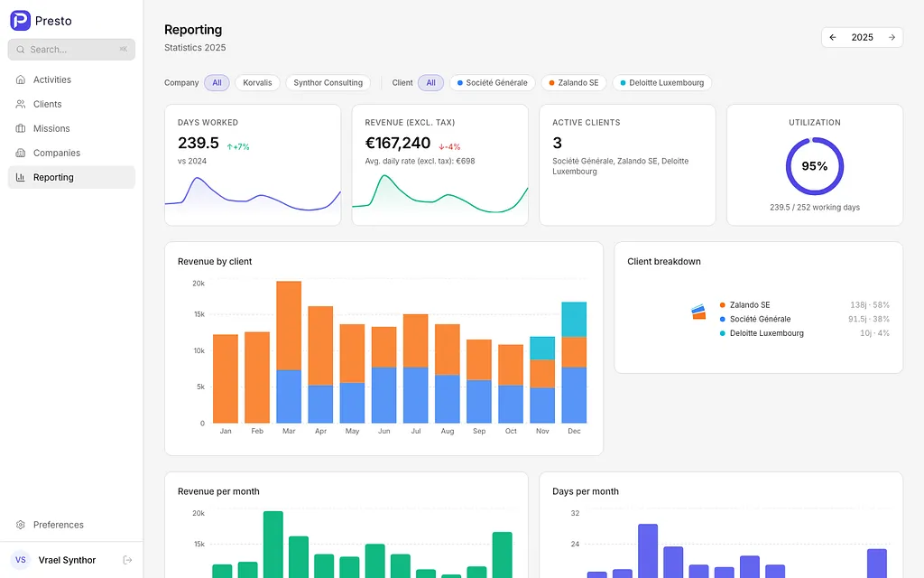Click the tallest purple bar in Days per month
The image size is (924, 578).
click(648, 551)
